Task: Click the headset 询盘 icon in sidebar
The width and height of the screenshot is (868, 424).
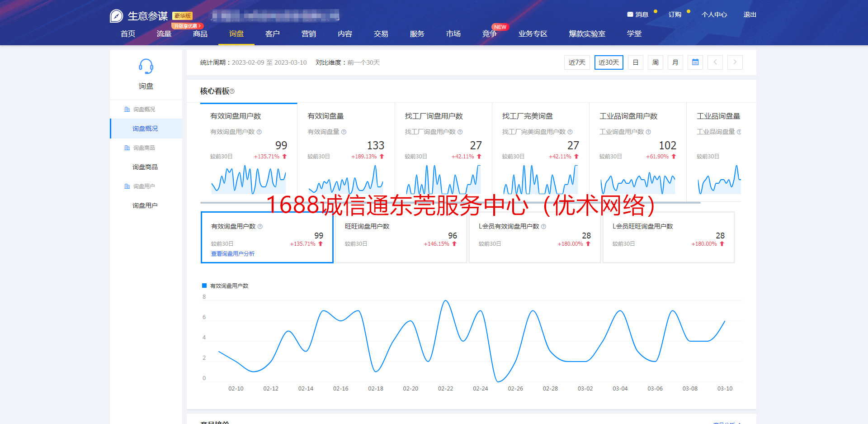Action: point(146,67)
